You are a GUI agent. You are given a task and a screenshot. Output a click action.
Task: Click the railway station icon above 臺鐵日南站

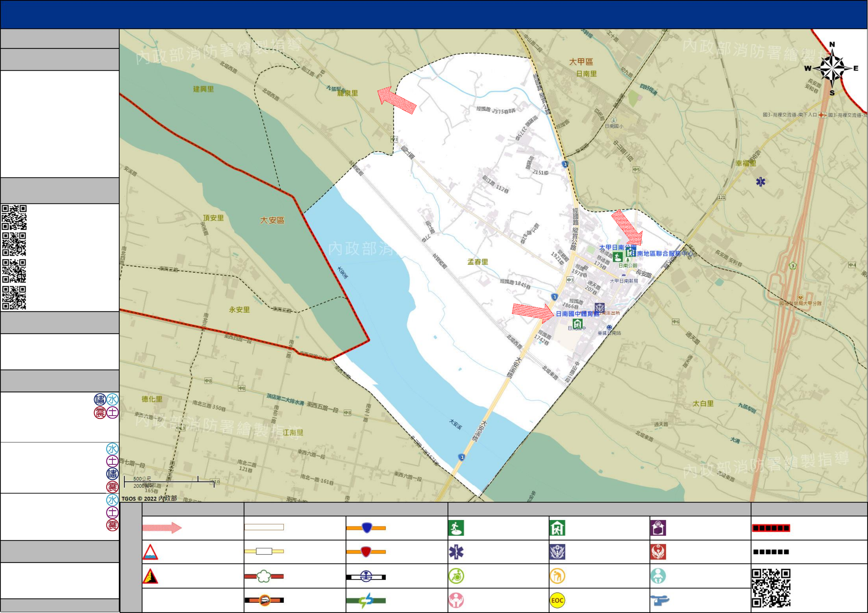[609, 327]
